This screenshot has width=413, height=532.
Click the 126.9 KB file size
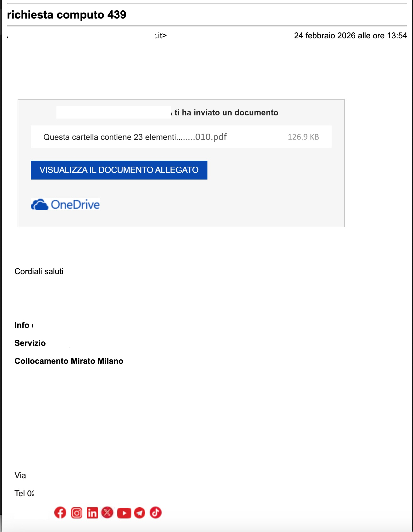[303, 137]
